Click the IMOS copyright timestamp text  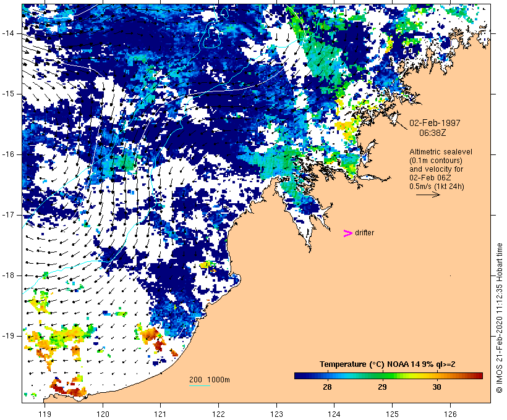click(499, 318)
